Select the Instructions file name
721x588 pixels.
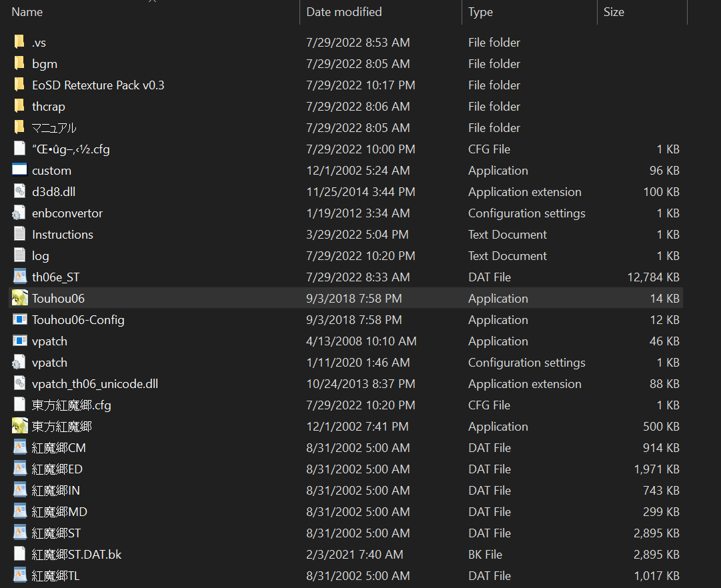pos(63,235)
